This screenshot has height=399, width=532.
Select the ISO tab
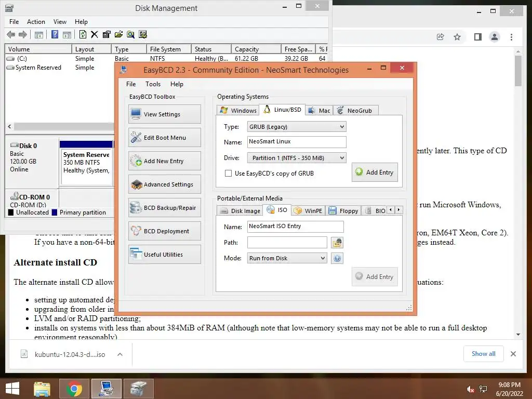coord(277,210)
